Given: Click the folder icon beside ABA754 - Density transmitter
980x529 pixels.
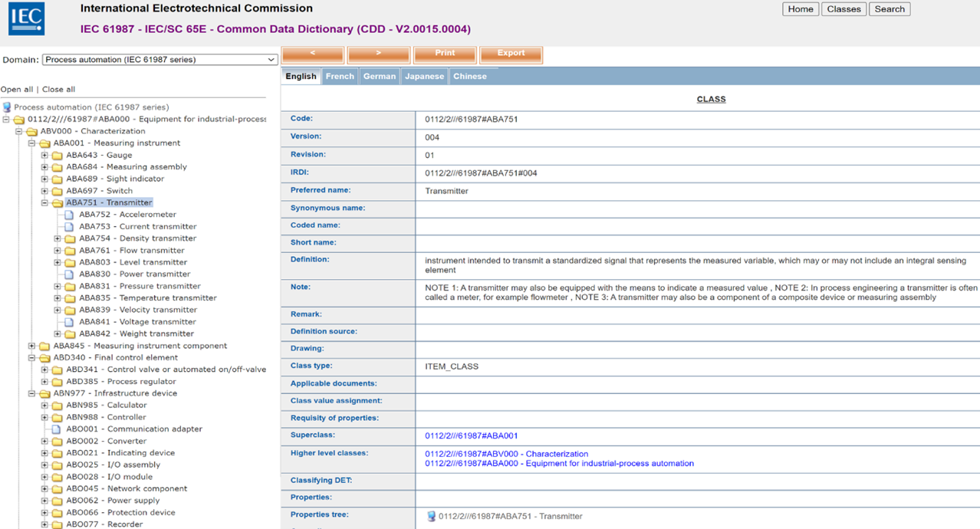Looking at the screenshot, I should pos(70,238).
